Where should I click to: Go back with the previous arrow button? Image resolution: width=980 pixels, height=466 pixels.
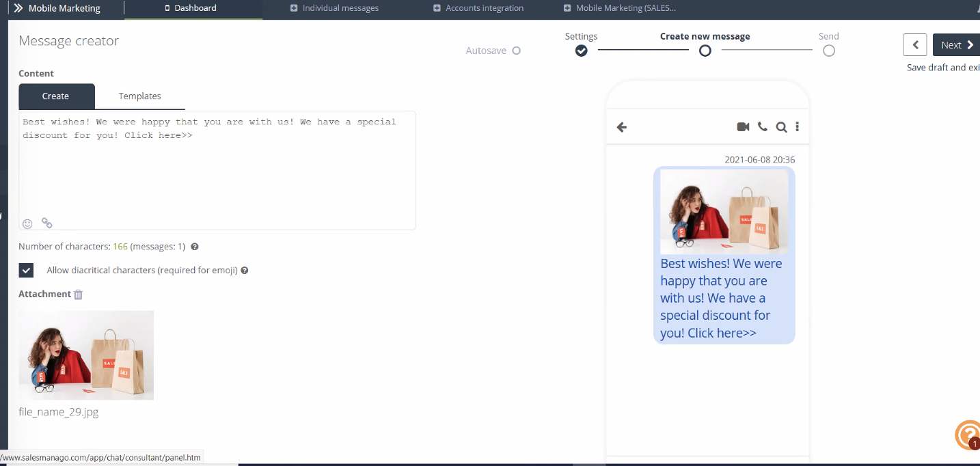915,45
